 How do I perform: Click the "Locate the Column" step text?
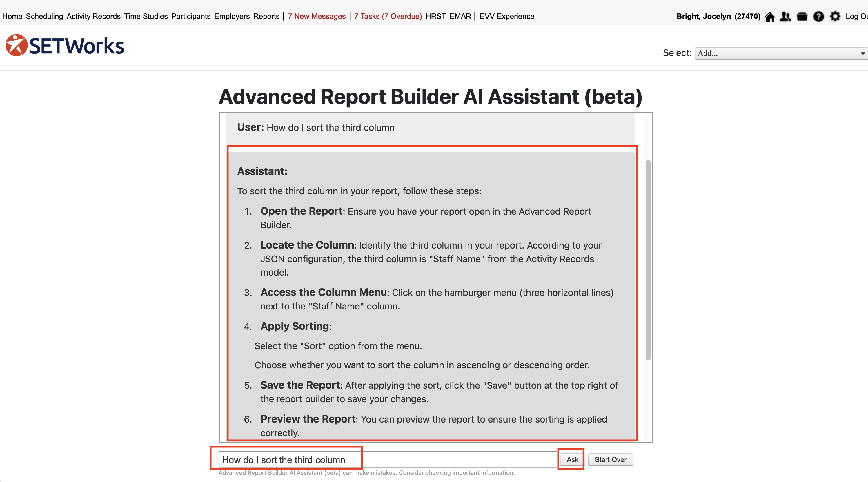click(x=431, y=258)
